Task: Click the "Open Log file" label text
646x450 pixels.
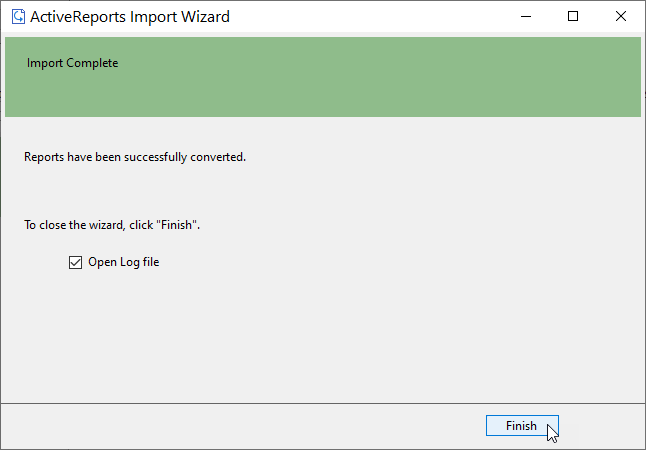Action: pyautogui.click(x=124, y=262)
